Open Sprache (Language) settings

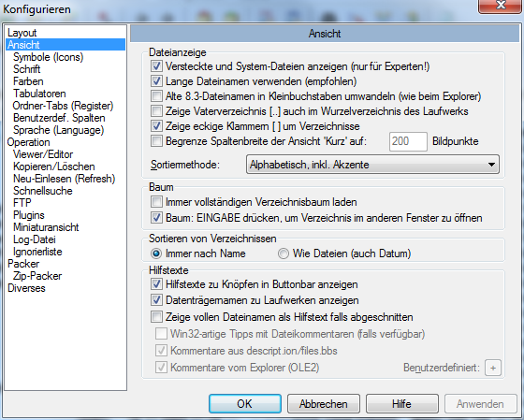click(58, 130)
